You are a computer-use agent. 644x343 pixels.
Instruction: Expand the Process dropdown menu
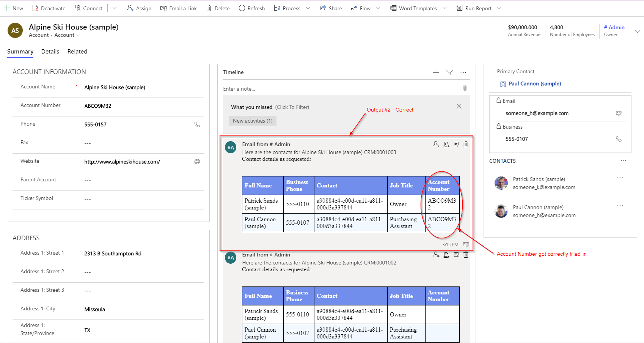pos(308,8)
